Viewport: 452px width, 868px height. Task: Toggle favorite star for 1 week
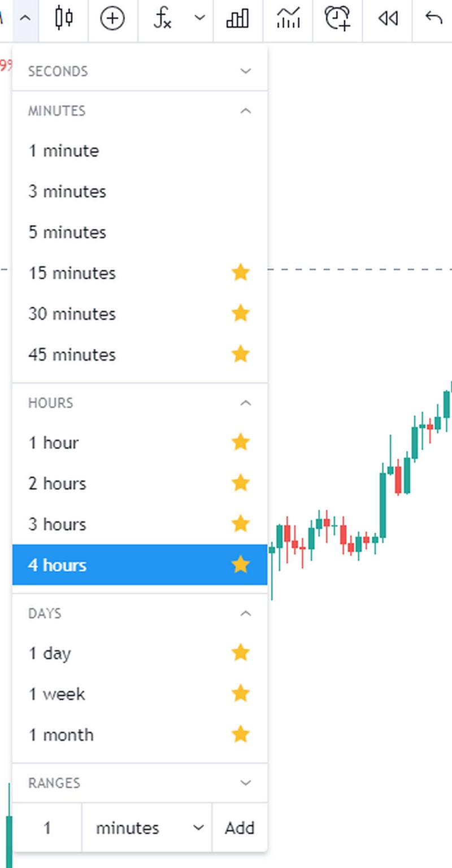[x=241, y=693]
